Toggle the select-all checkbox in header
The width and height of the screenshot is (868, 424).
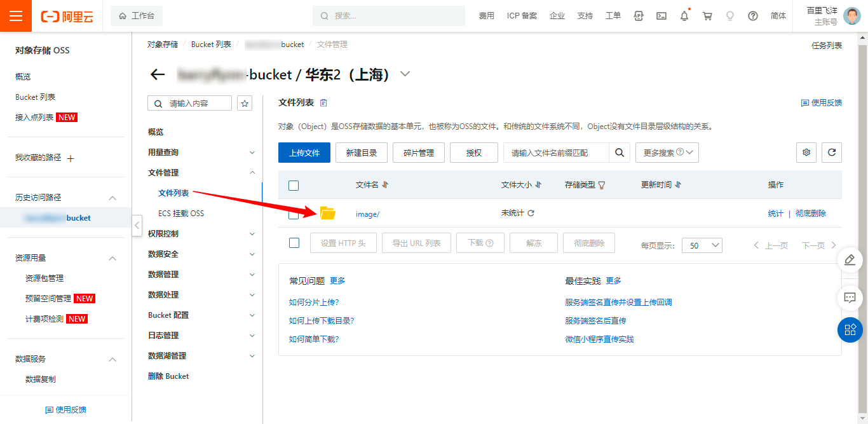[x=294, y=185]
